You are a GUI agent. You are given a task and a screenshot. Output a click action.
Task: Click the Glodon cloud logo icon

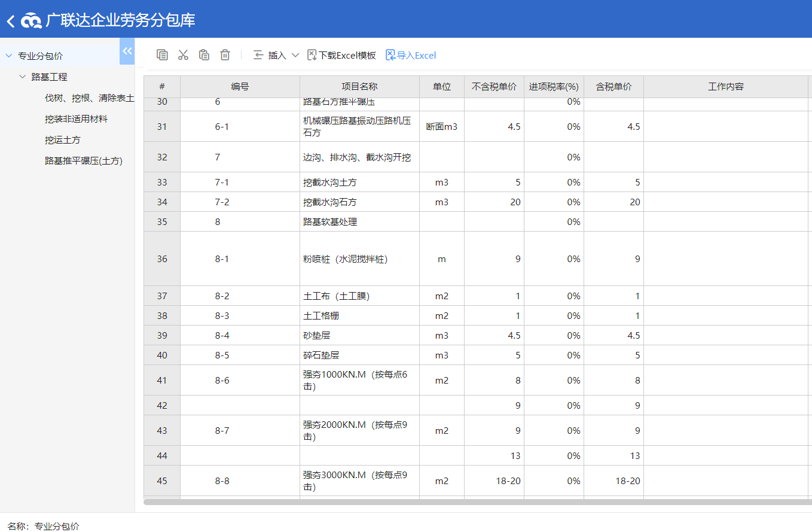[x=31, y=22]
